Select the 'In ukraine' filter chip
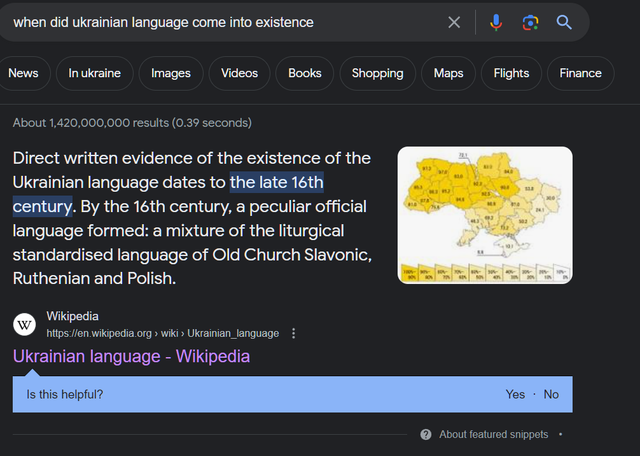 click(x=95, y=73)
